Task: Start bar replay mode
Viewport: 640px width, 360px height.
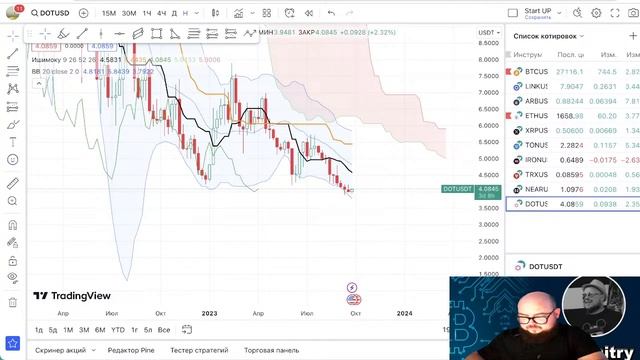Action: [309, 13]
